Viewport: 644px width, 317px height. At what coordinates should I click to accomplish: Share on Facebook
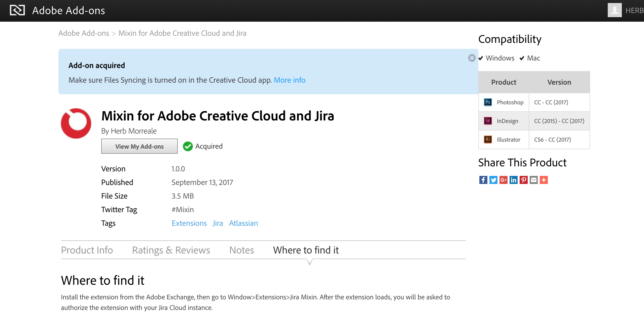click(483, 180)
